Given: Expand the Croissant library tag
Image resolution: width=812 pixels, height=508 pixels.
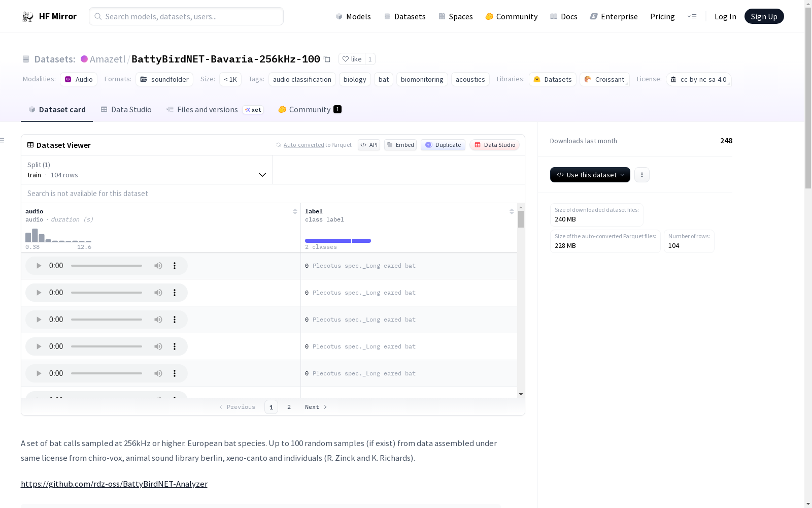Looking at the screenshot, I should (604, 79).
